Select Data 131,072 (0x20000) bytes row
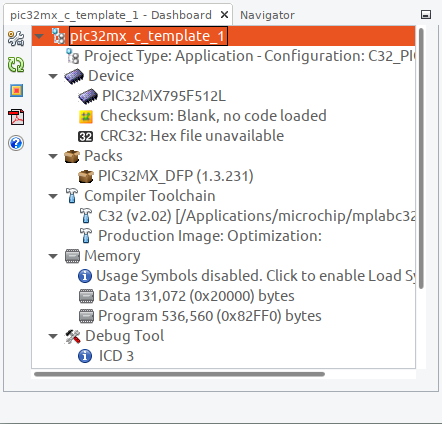The height and width of the screenshot is (424, 442). 196,296
